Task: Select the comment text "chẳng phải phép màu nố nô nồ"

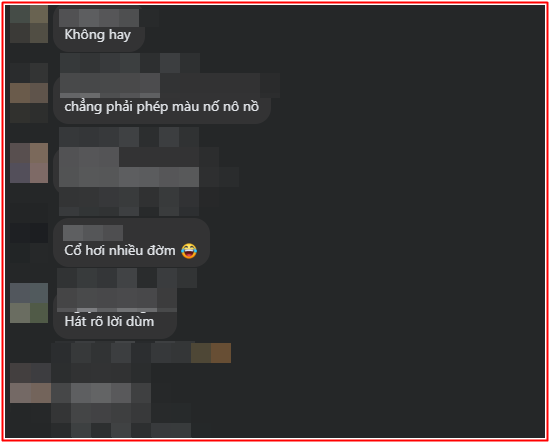Action: pos(162,107)
